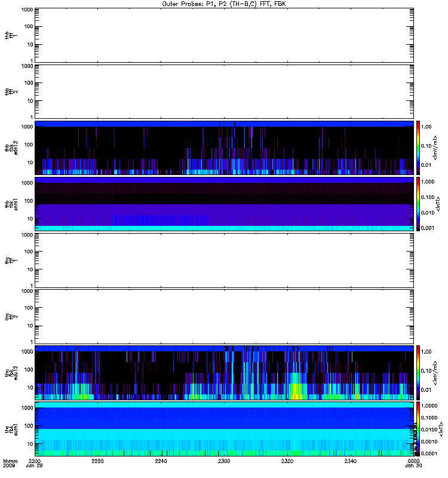Click the 1 y-tick label of thc fff 2
The height and width of the screenshot is (478, 448).
tap(32, 342)
